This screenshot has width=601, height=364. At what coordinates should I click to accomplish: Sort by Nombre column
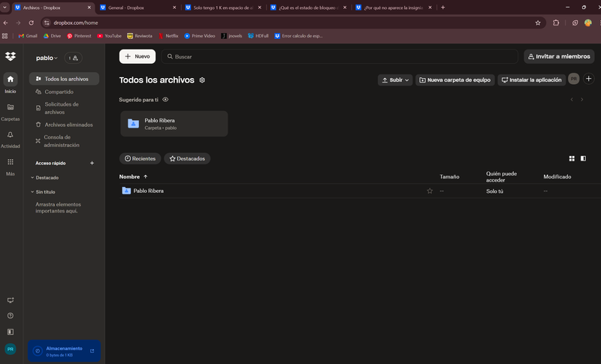[x=133, y=177]
